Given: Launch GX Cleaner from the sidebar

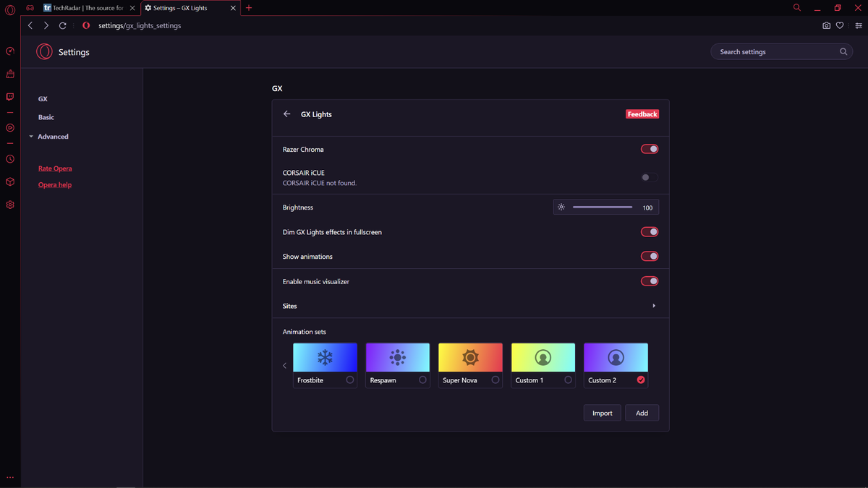Looking at the screenshot, I should (x=9, y=74).
